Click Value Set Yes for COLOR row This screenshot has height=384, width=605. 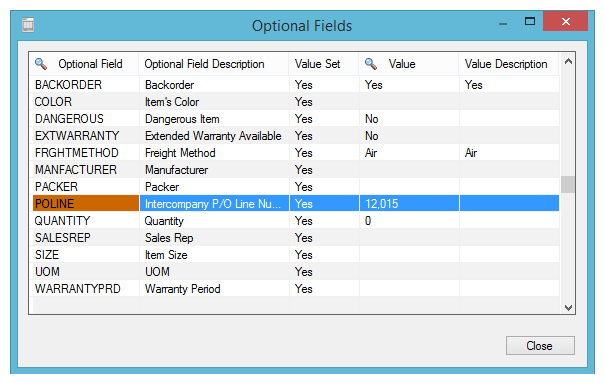[324, 101]
